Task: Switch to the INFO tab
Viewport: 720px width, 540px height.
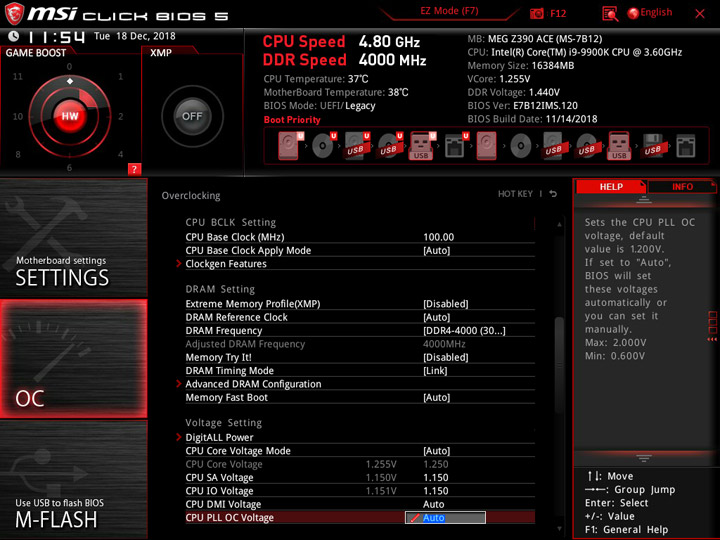Action: tap(682, 186)
